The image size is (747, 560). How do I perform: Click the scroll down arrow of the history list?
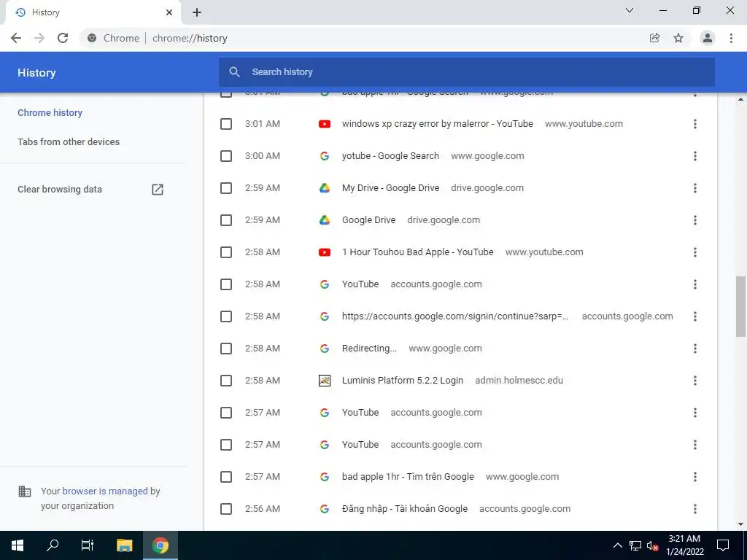pyautogui.click(x=740, y=524)
